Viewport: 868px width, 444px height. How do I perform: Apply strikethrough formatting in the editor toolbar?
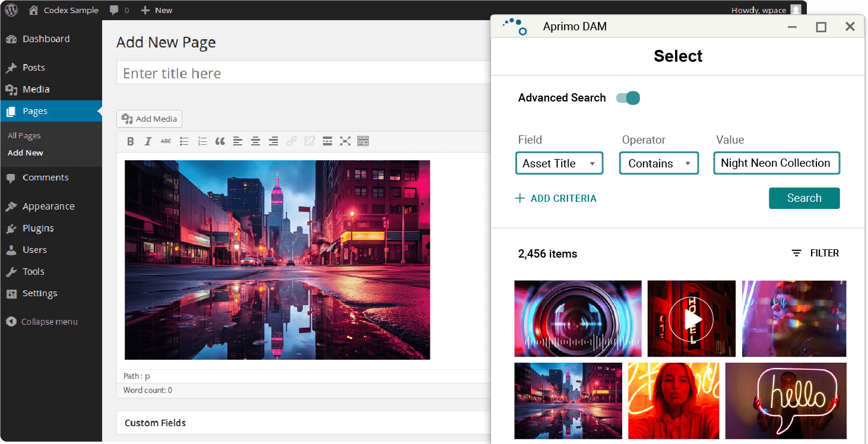[166, 141]
